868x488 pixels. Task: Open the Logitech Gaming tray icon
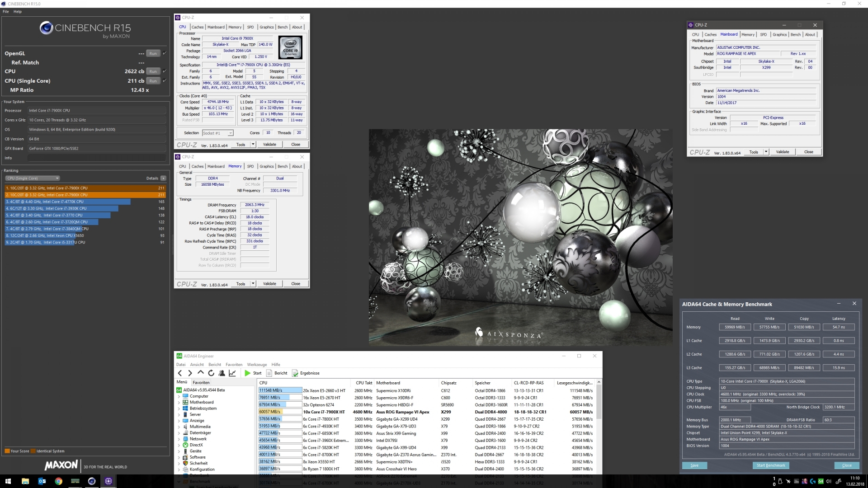coord(812,481)
